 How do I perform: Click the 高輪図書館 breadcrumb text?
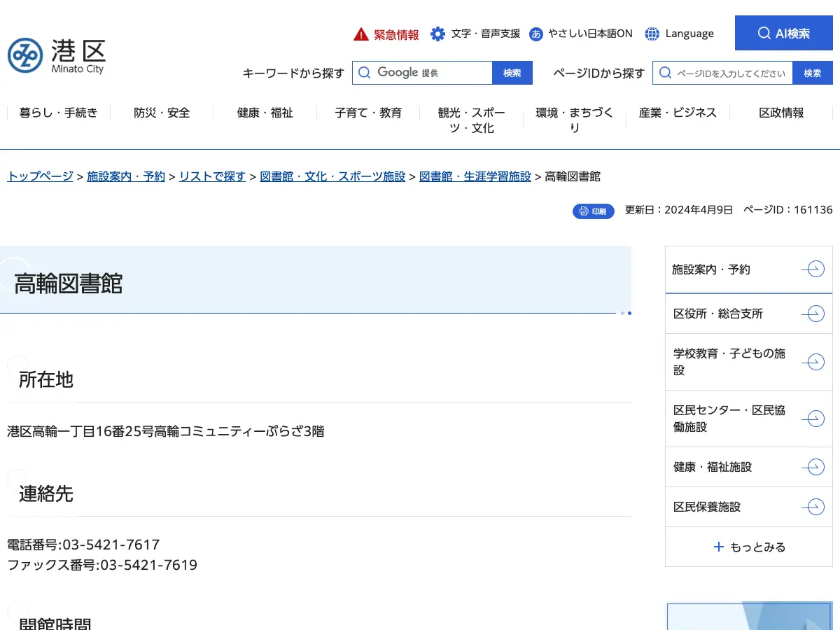573,176
